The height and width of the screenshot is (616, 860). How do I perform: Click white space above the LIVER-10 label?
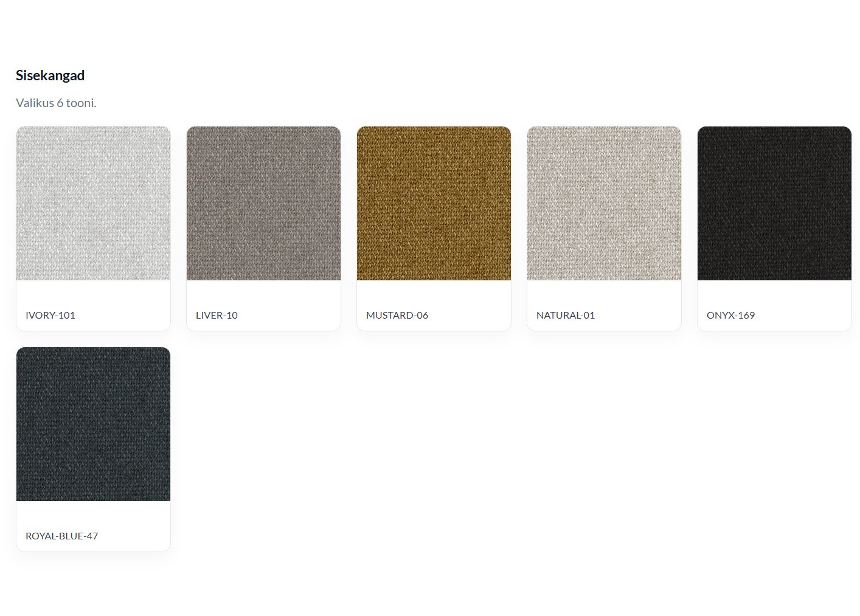[x=263, y=294]
